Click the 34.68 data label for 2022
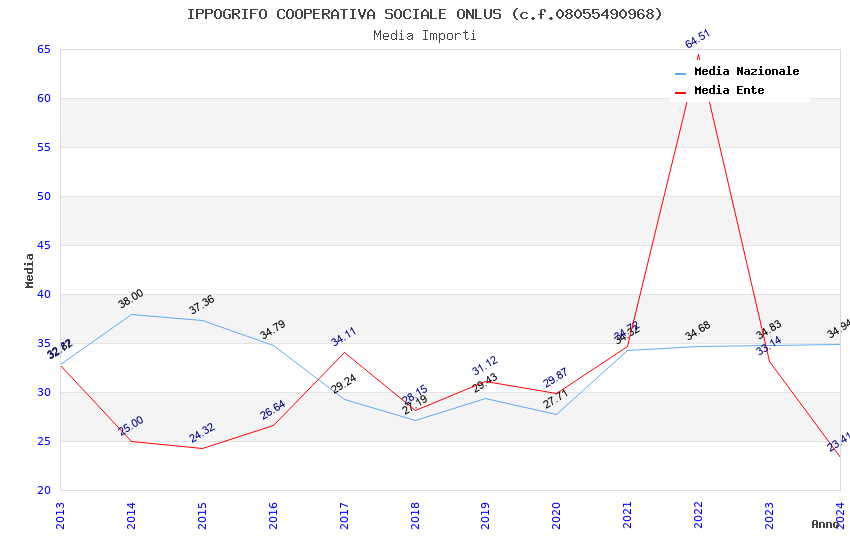The width and height of the screenshot is (850, 550). (698, 331)
